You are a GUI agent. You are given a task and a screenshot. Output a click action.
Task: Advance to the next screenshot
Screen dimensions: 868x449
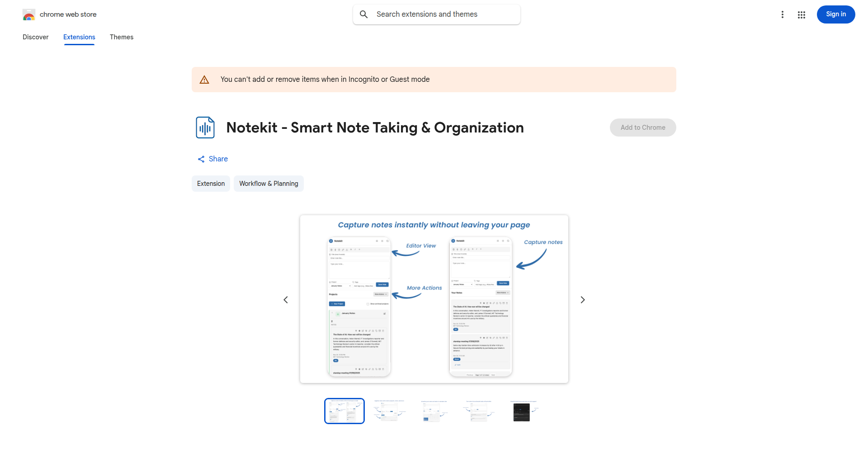click(582, 300)
